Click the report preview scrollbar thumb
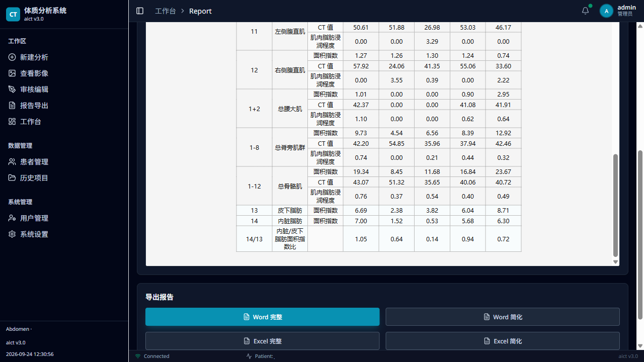This screenshot has width=644, height=362. point(615,206)
